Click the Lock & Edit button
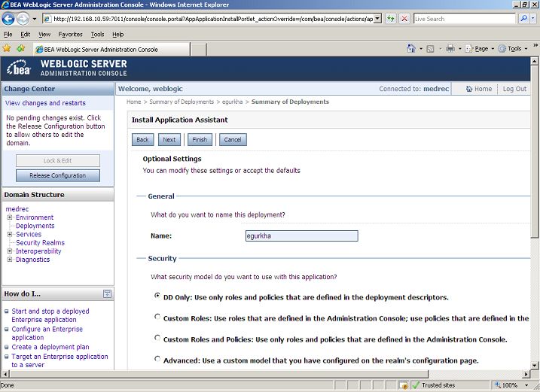Screen dimensions: 540x392 click(x=58, y=161)
